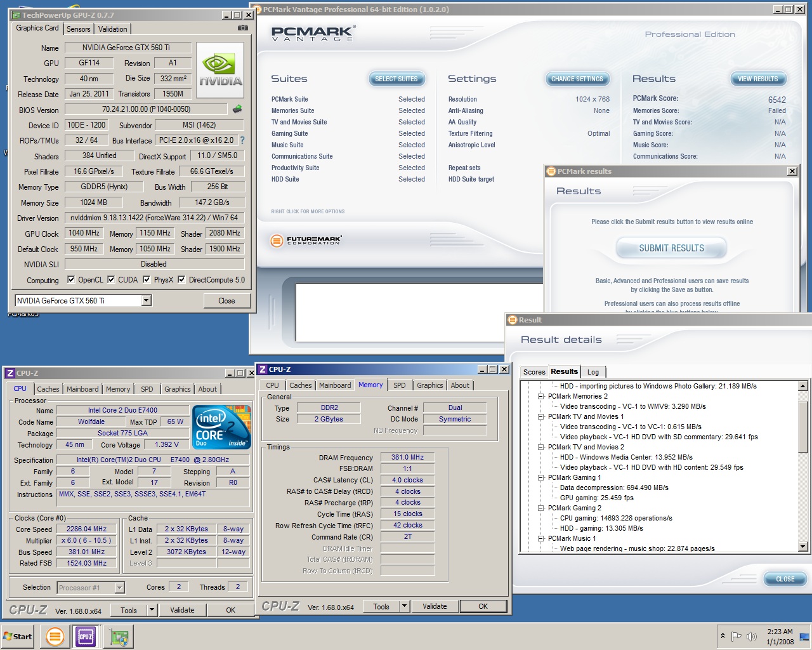Open the Processor selection dropdown
The height and width of the screenshot is (650, 812).
click(x=119, y=588)
